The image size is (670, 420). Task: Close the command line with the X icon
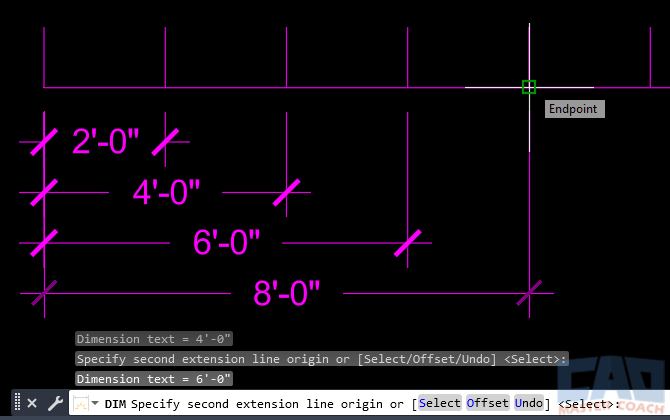point(32,403)
